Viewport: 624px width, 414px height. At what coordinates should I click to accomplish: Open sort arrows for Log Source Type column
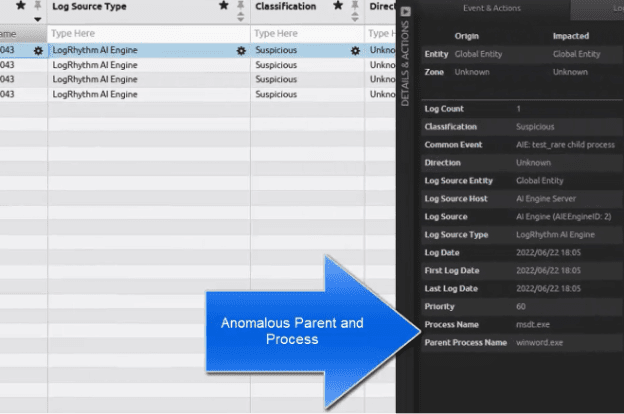click(240, 18)
